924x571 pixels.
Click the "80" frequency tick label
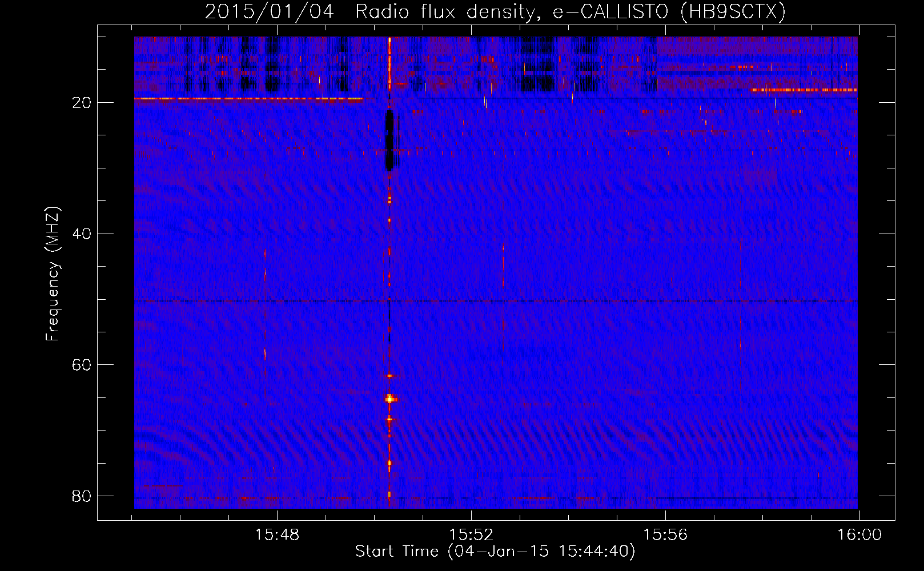[82, 496]
